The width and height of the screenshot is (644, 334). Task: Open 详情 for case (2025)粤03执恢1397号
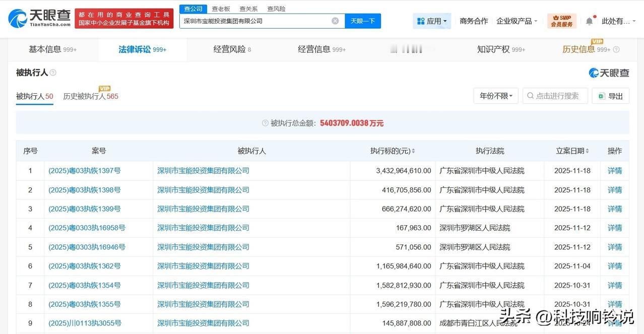click(x=615, y=170)
